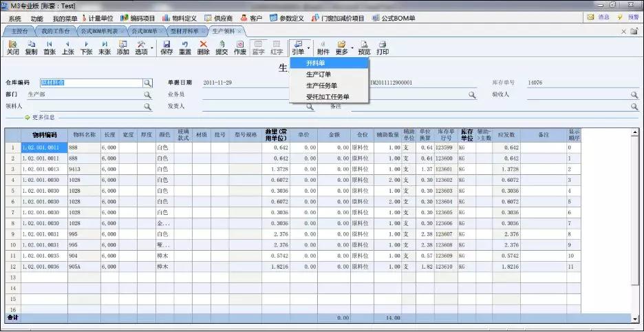Expand the 更多信息 section
644x332 pixels.
coord(39,118)
